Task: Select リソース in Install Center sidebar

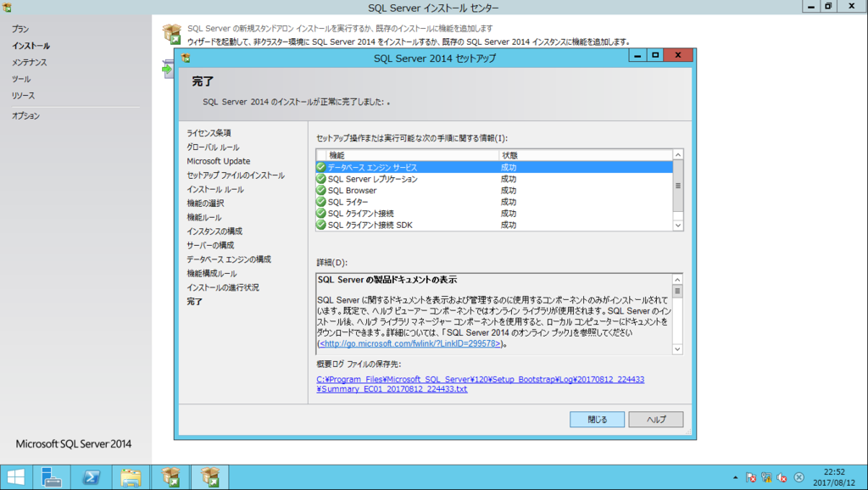Action: coord(23,95)
